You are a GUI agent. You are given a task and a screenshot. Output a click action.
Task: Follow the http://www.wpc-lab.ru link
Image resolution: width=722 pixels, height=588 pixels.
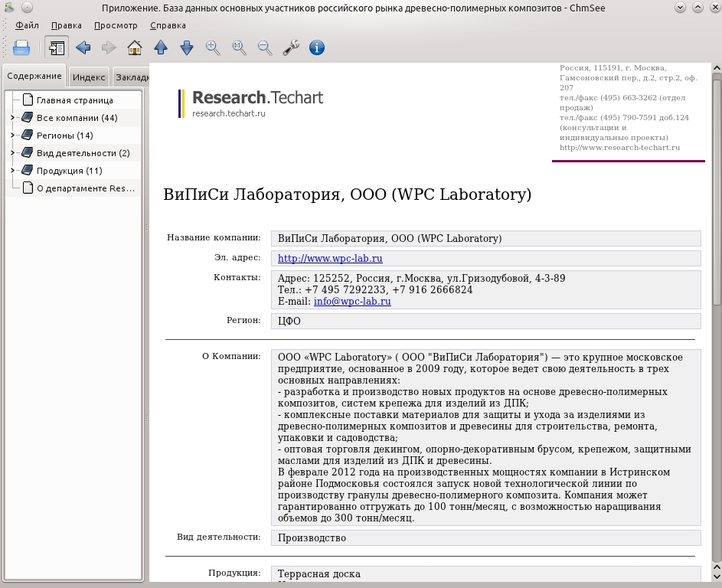pyautogui.click(x=330, y=258)
